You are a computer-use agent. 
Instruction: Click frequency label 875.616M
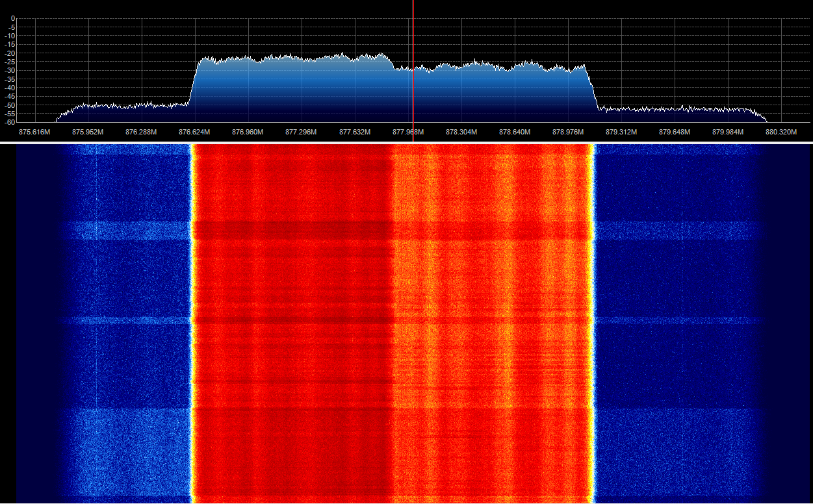pos(34,132)
